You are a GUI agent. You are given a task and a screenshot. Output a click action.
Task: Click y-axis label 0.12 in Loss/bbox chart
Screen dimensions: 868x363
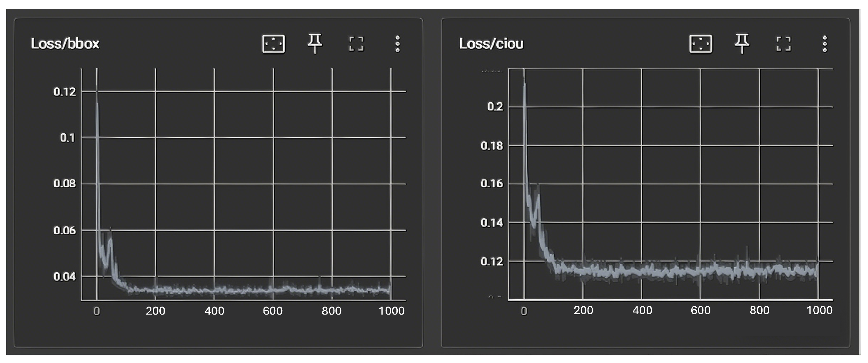click(64, 92)
